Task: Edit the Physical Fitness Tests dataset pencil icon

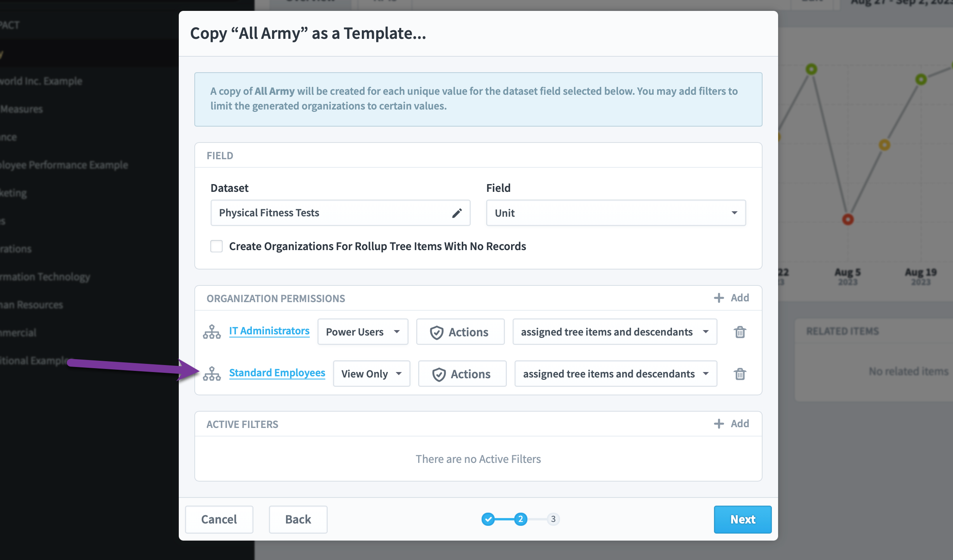Action: click(x=457, y=213)
